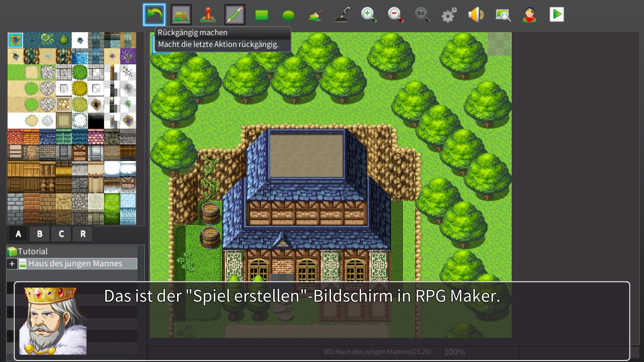Pick the solid black tile
Screen dimensions: 644x362
pos(96,121)
